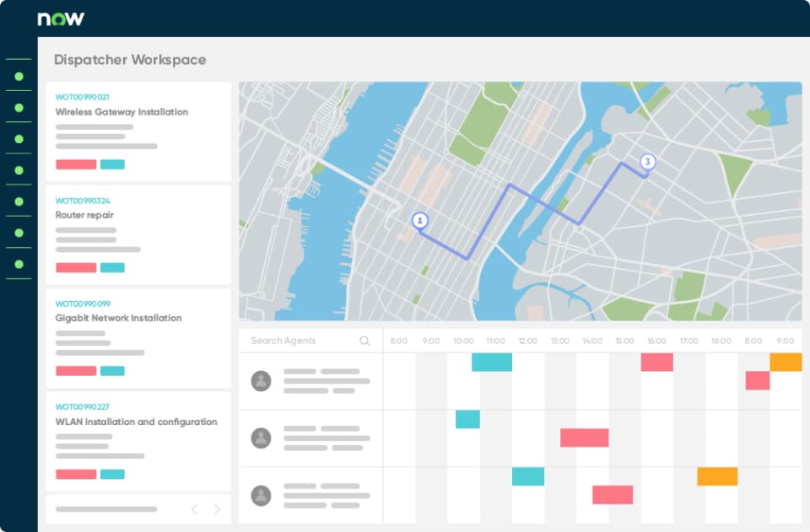Viewport: 810px width, 532px height.
Task: Click the first agent's avatar icon
Action: (x=262, y=381)
